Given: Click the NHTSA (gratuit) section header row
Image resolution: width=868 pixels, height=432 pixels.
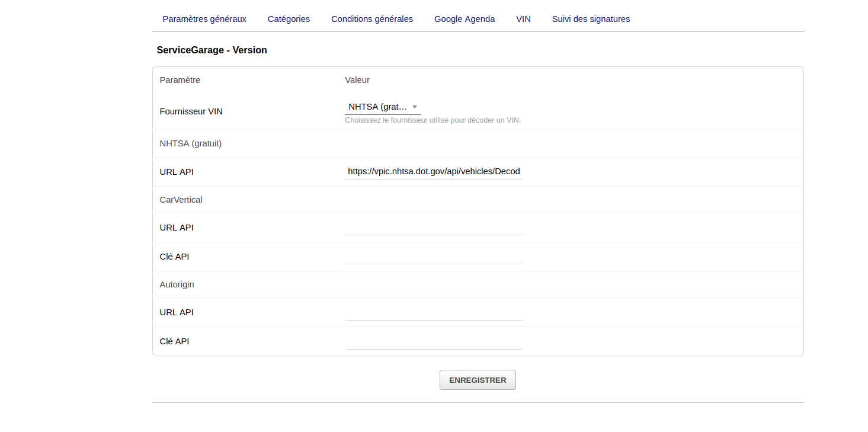Looking at the screenshot, I should (190, 143).
